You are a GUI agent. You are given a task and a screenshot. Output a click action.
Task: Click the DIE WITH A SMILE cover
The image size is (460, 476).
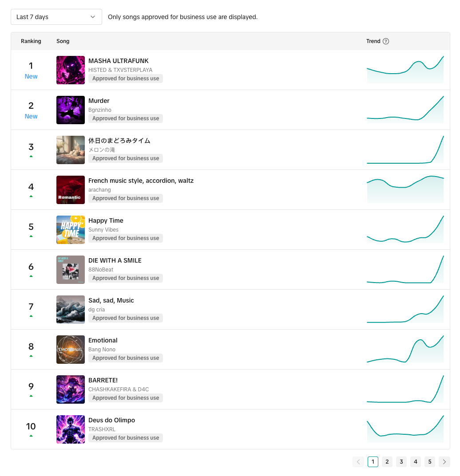71,270
